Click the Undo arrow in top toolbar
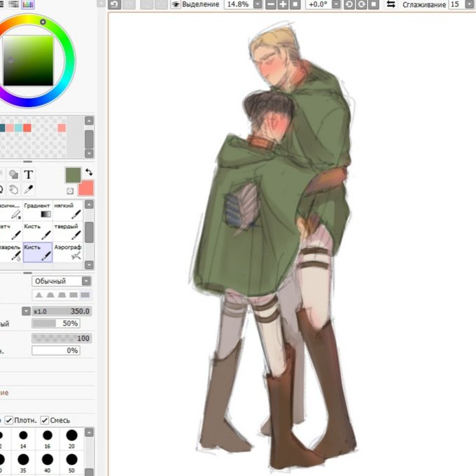The width and height of the screenshot is (476, 476). pyautogui.click(x=114, y=4)
